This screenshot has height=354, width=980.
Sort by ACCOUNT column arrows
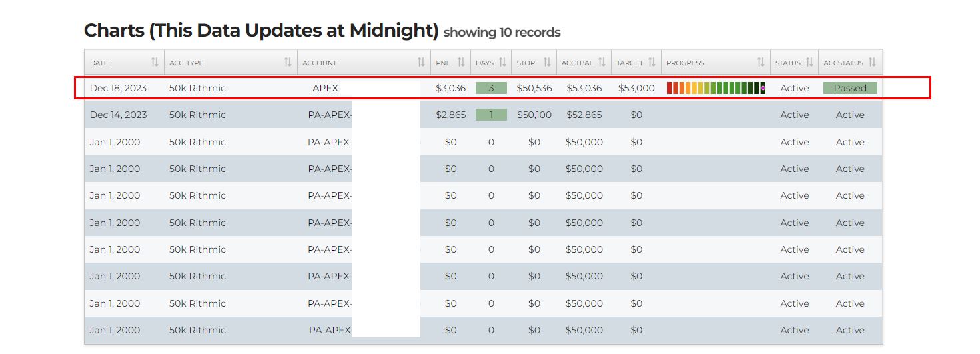pyautogui.click(x=421, y=62)
